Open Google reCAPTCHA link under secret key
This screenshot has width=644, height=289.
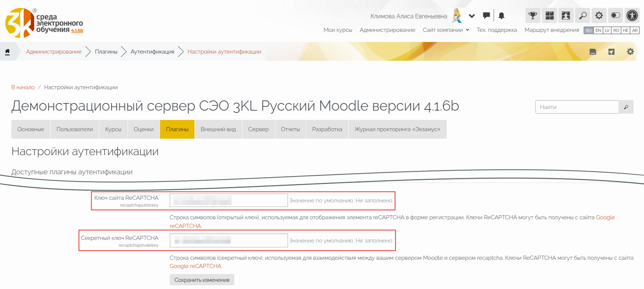(x=196, y=266)
